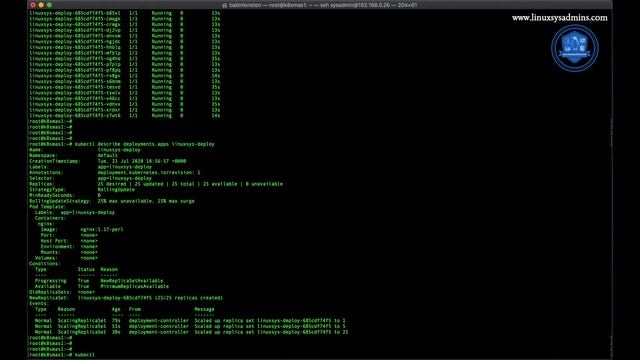Click the 'Mounts:' label
Screen dimensions: 640x360
51,252
